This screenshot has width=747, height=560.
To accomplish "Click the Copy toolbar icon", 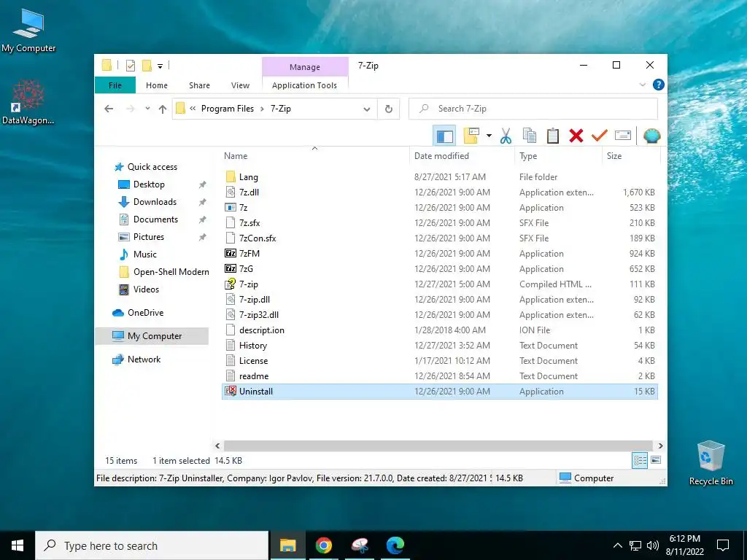I will pyautogui.click(x=530, y=136).
